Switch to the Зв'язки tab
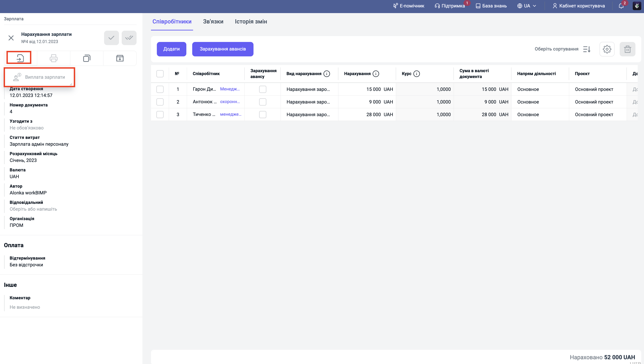Screen dimensions: 644x364 [x=213, y=21]
